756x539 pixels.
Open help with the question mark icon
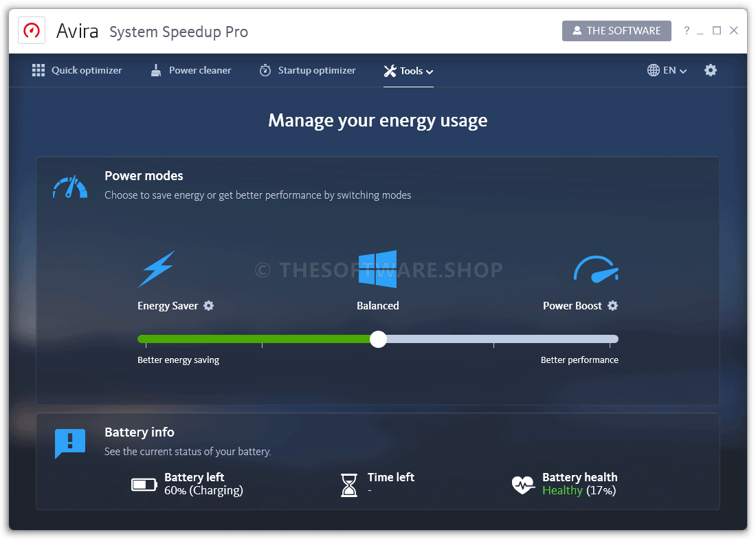(x=687, y=30)
